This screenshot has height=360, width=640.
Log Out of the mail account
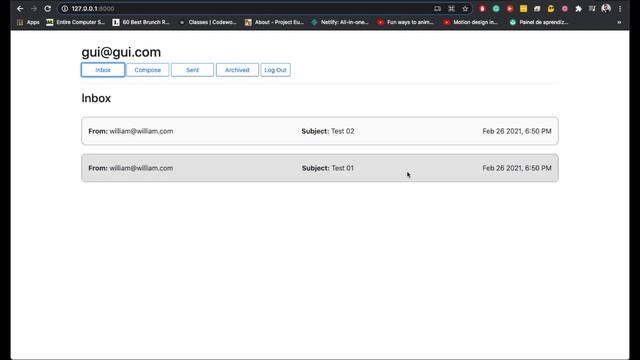[276, 70]
